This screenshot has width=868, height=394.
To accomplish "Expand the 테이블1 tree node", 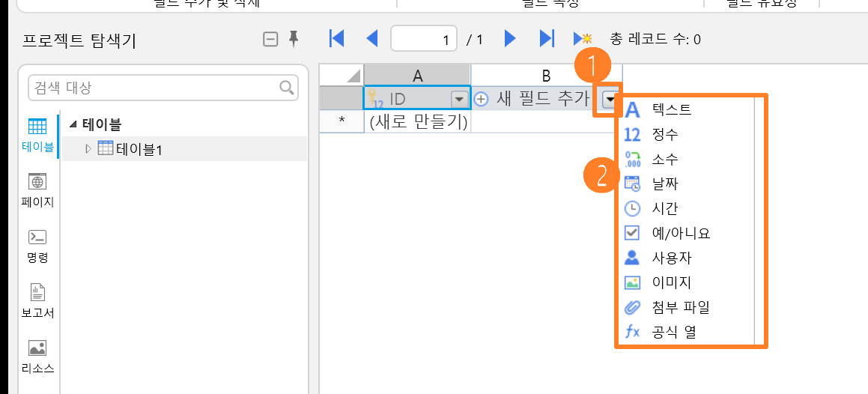I will 88,149.
